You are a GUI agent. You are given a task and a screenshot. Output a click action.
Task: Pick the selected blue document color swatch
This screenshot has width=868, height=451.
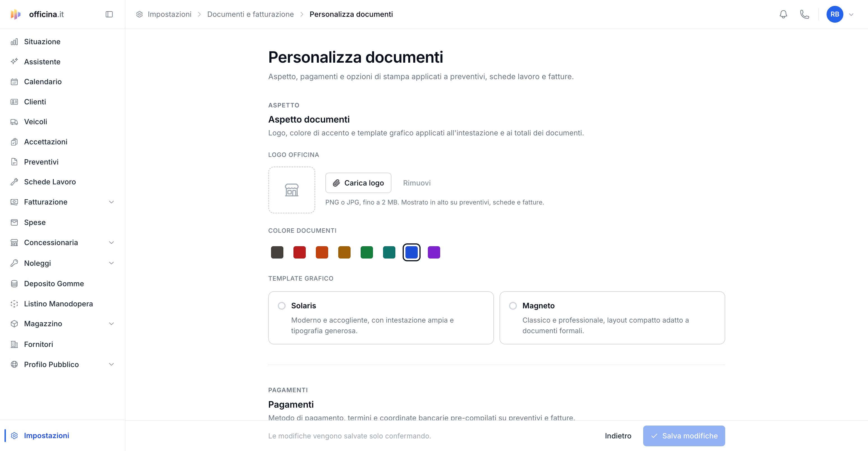pyautogui.click(x=411, y=252)
